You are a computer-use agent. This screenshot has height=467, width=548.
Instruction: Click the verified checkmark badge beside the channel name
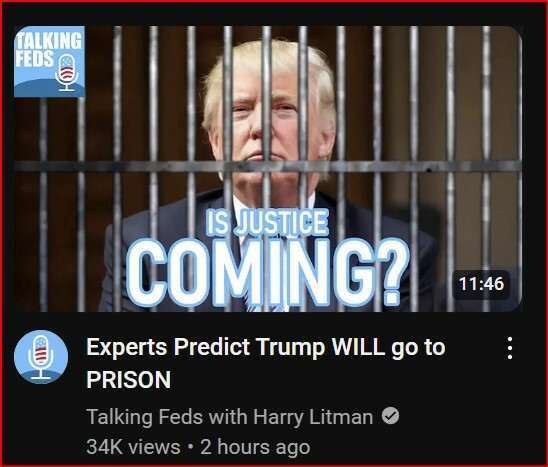[x=390, y=416]
